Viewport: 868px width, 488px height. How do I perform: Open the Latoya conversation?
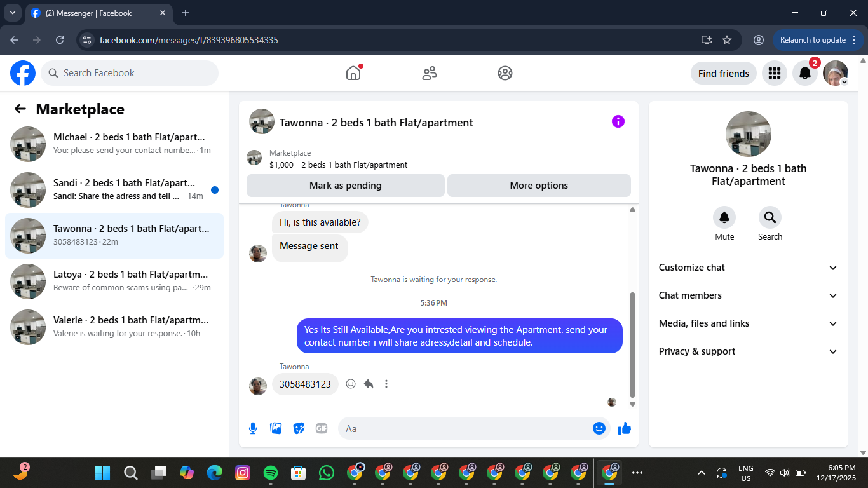[x=114, y=281]
